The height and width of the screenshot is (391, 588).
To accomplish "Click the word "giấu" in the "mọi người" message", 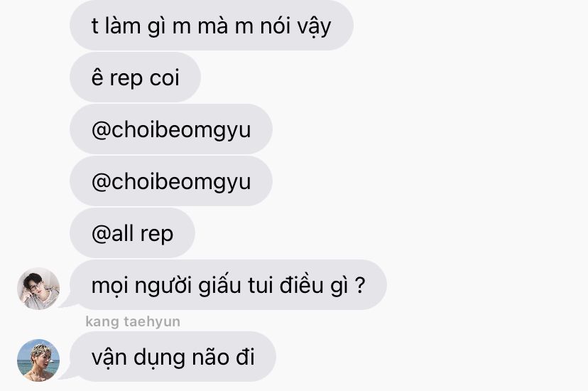I will point(219,285).
